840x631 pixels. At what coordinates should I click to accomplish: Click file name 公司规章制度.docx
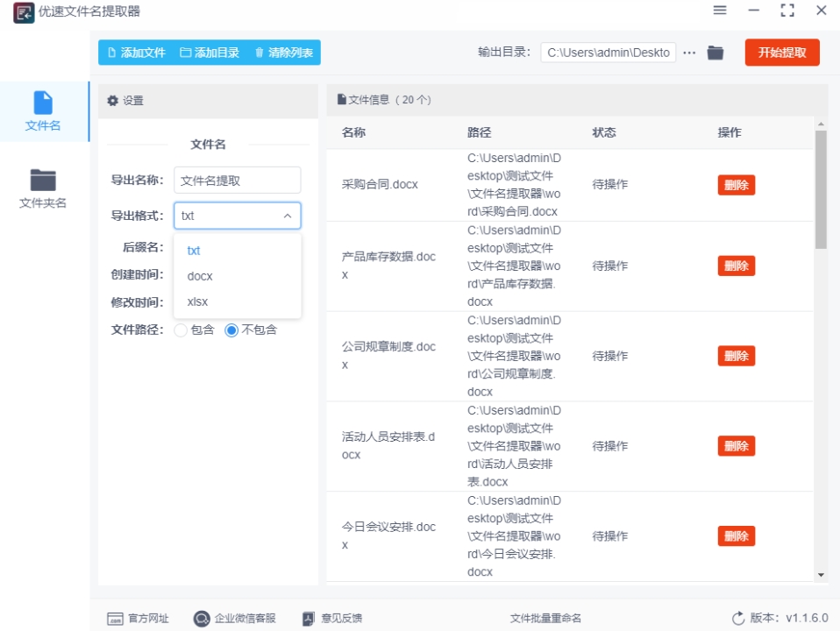tap(388, 356)
